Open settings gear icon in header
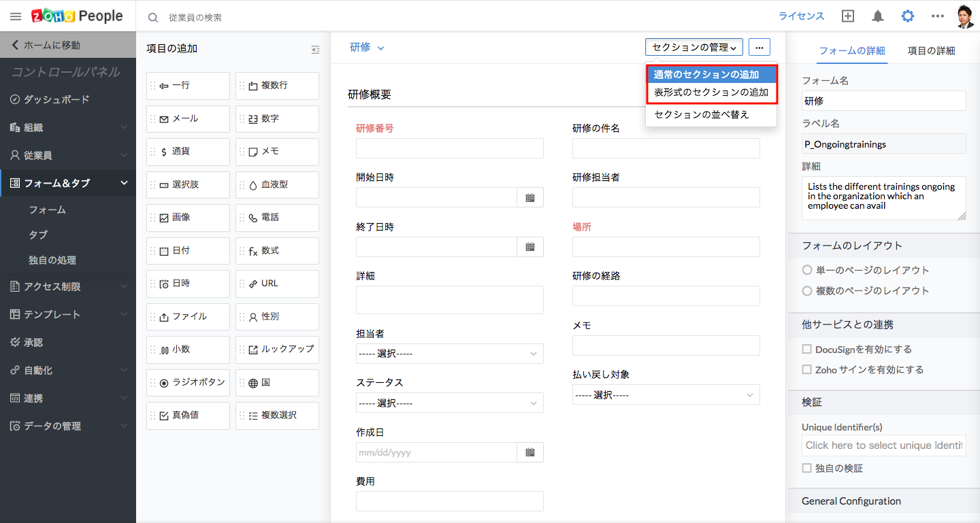The height and width of the screenshot is (523, 980). [x=907, y=16]
